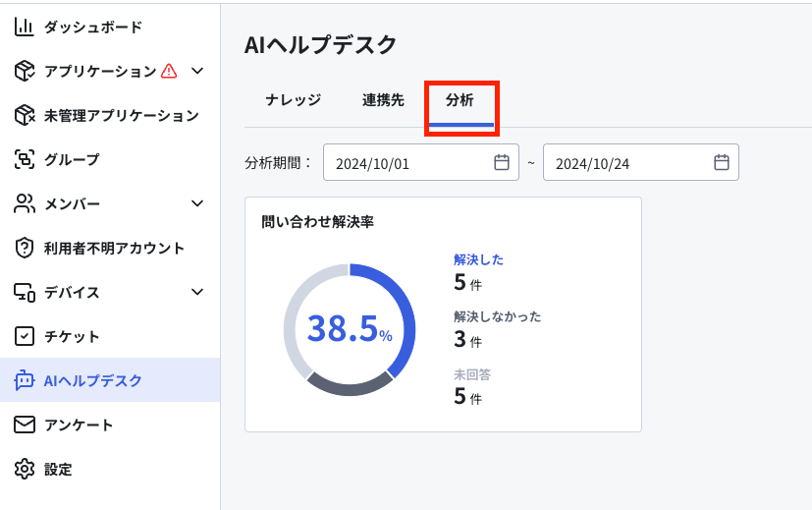Click the グループ icon in sidebar
812x510 pixels.
(24, 159)
